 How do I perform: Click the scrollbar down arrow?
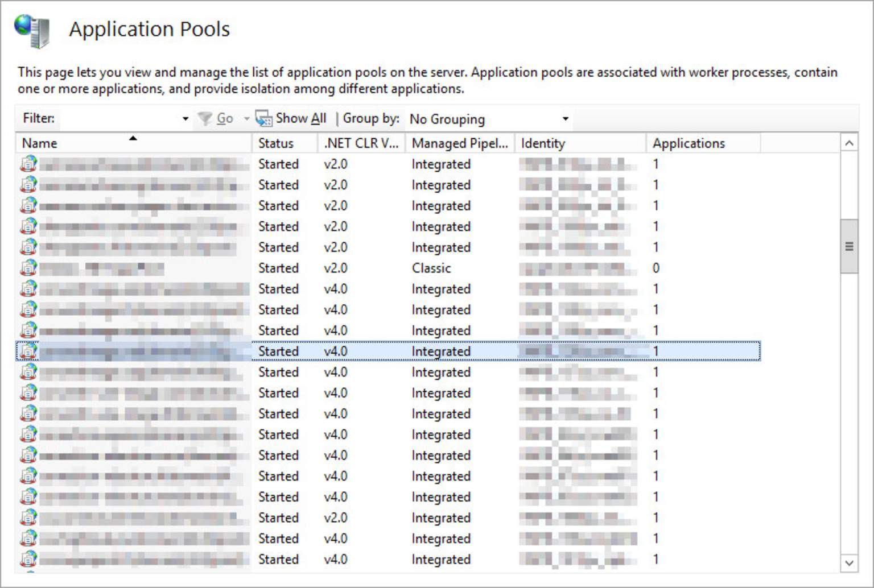coord(849,563)
